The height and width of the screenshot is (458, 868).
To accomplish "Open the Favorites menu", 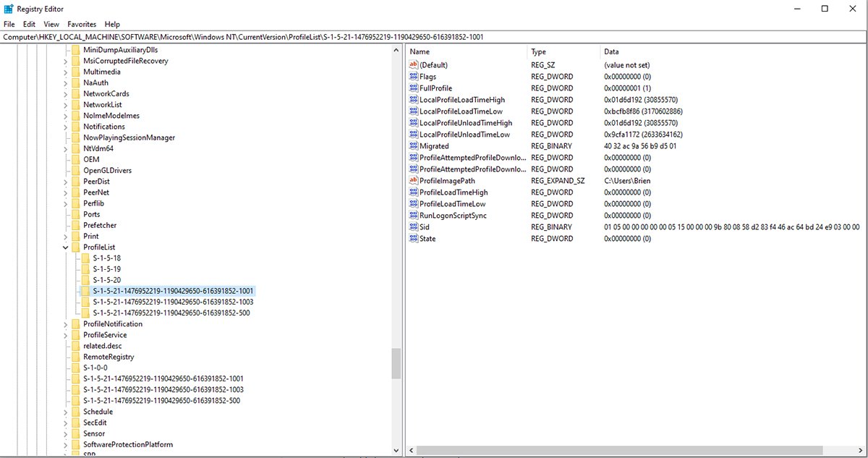I will [82, 24].
